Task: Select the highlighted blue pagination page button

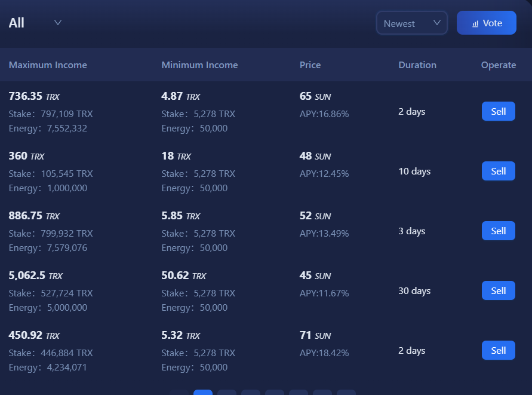Action: point(203,393)
